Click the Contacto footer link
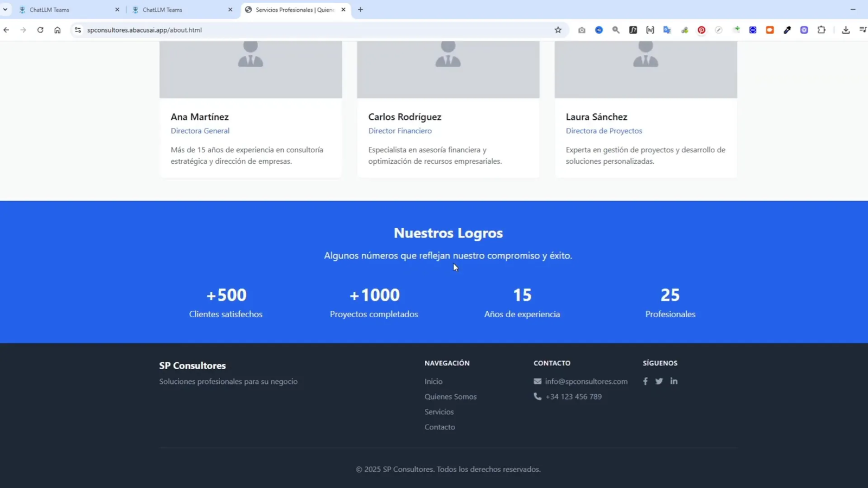Image resolution: width=868 pixels, height=488 pixels. tap(439, 427)
